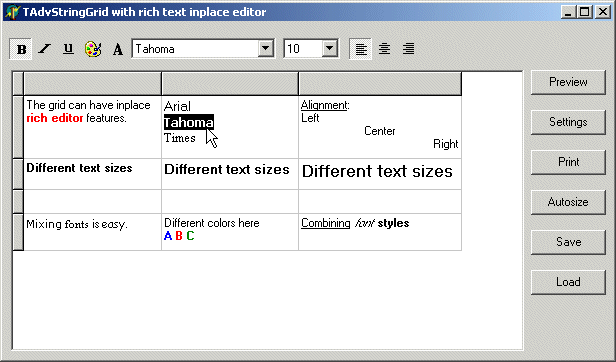Click the red letter 'B'
The image size is (616, 362).
pos(179,236)
